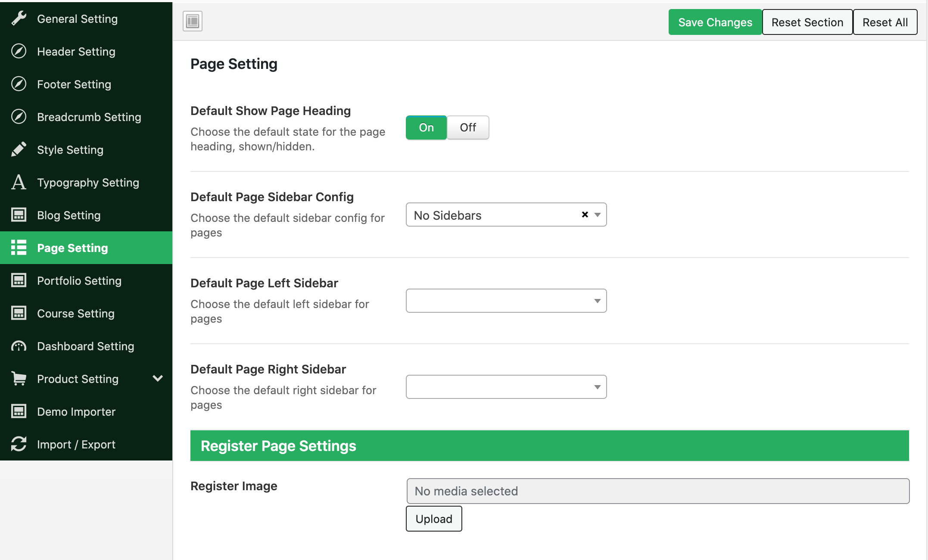The width and height of the screenshot is (928, 560).
Task: Click the list icon beside Page Setting
Action: click(19, 248)
